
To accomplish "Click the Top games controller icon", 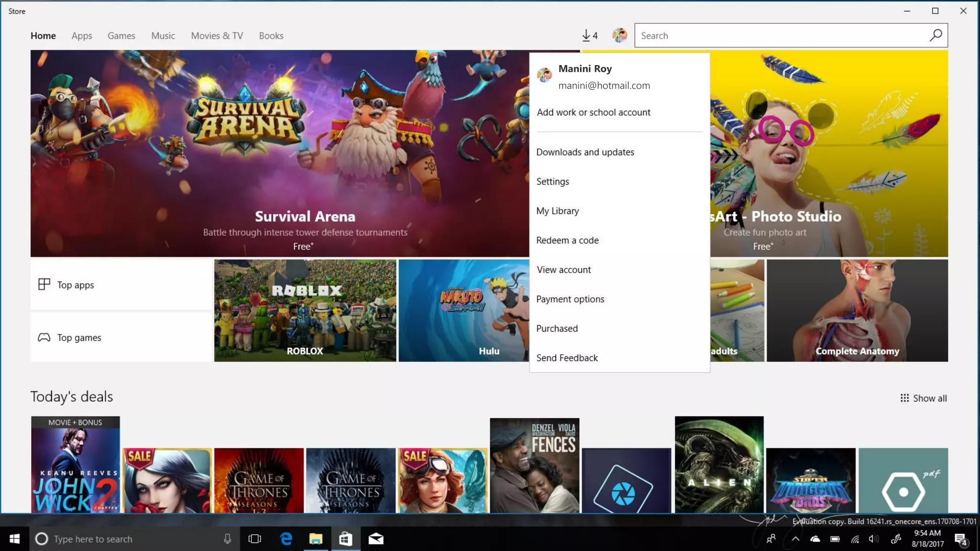I will tap(44, 338).
